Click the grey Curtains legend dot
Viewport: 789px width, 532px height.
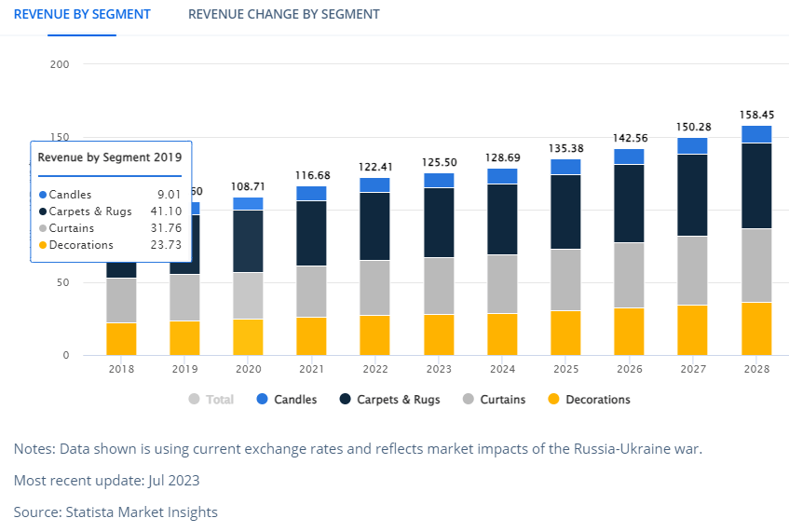click(x=469, y=399)
